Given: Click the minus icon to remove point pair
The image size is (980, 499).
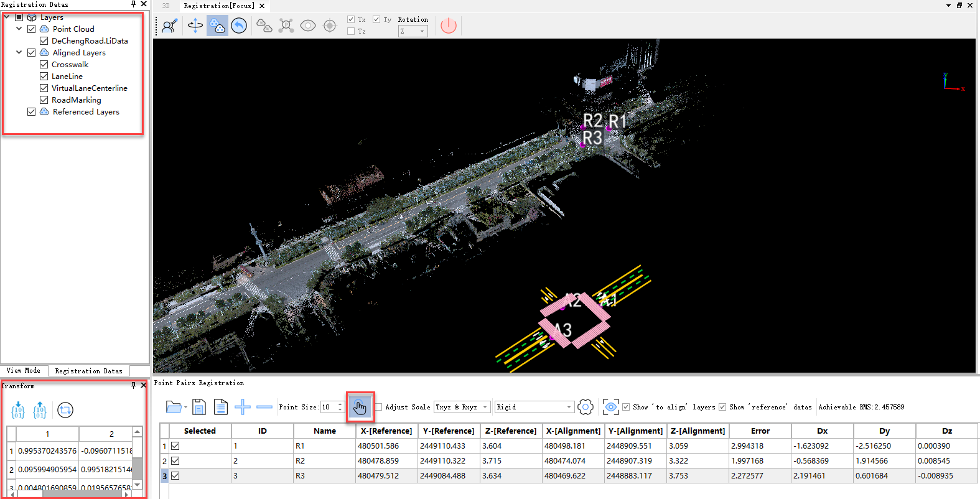Looking at the screenshot, I should pyautogui.click(x=264, y=407).
